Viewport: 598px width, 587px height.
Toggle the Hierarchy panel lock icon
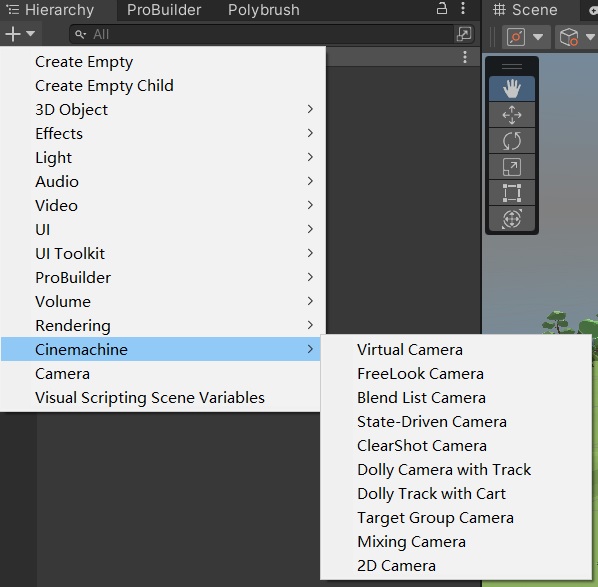[442, 8]
